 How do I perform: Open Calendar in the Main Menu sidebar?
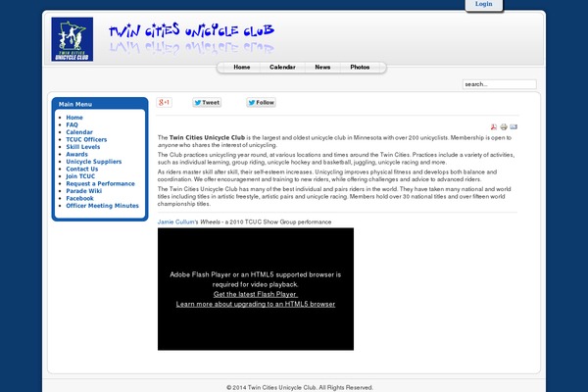coord(79,132)
